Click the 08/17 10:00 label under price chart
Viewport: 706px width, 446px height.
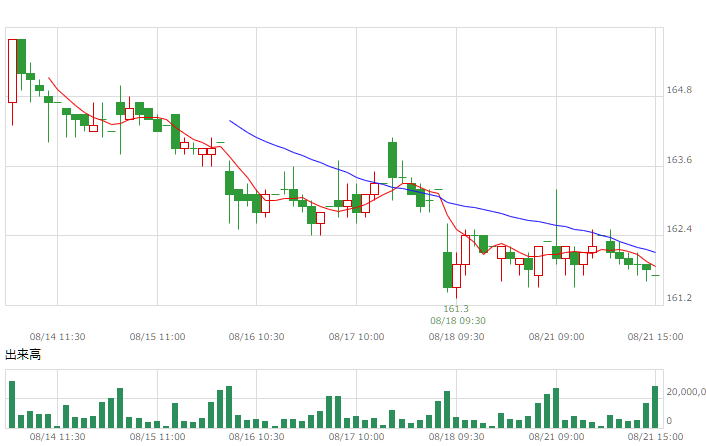[356, 337]
